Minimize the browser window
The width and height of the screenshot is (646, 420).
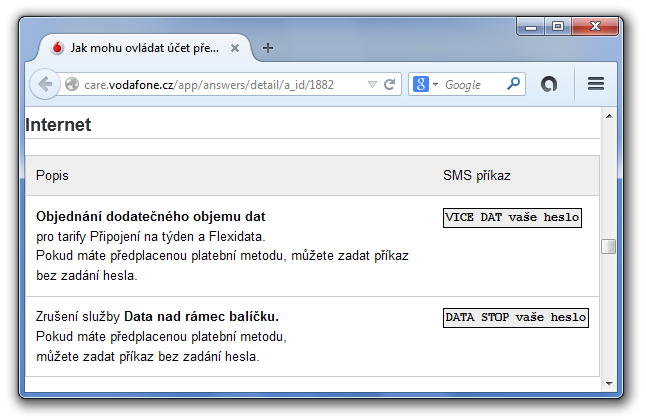pyautogui.click(x=531, y=27)
